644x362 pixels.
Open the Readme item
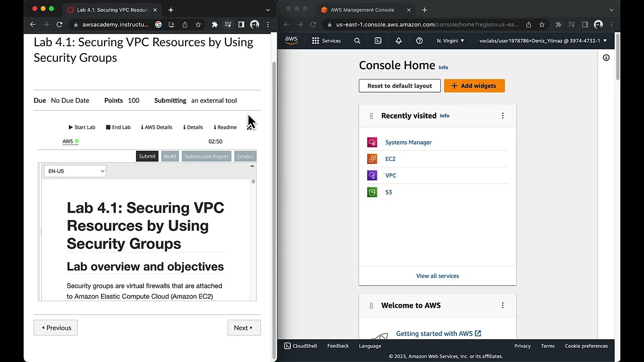(x=225, y=127)
